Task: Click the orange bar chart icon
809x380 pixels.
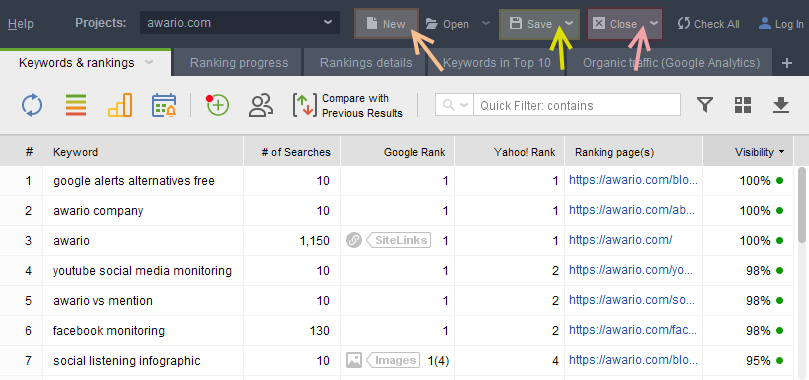Action: point(120,105)
